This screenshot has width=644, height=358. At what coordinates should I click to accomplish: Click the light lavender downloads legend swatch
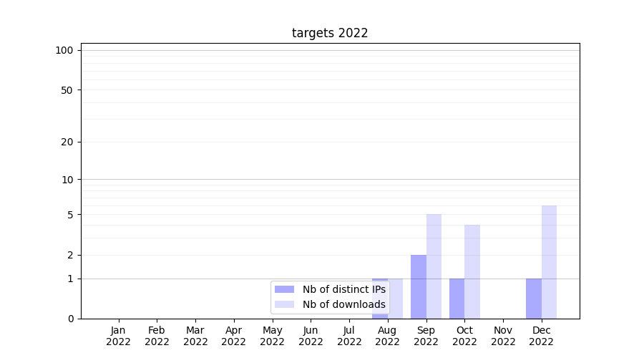(x=284, y=304)
